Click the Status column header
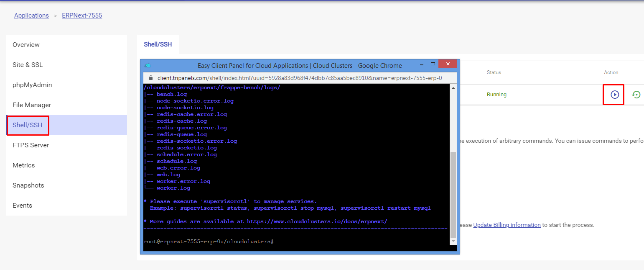644x270 pixels. pyautogui.click(x=494, y=72)
